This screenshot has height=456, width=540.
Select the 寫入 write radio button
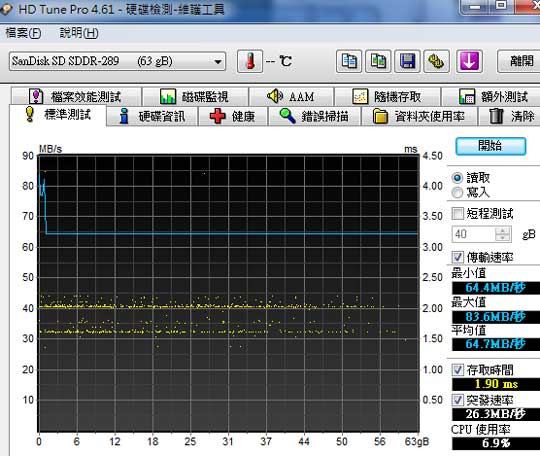pyautogui.click(x=457, y=193)
